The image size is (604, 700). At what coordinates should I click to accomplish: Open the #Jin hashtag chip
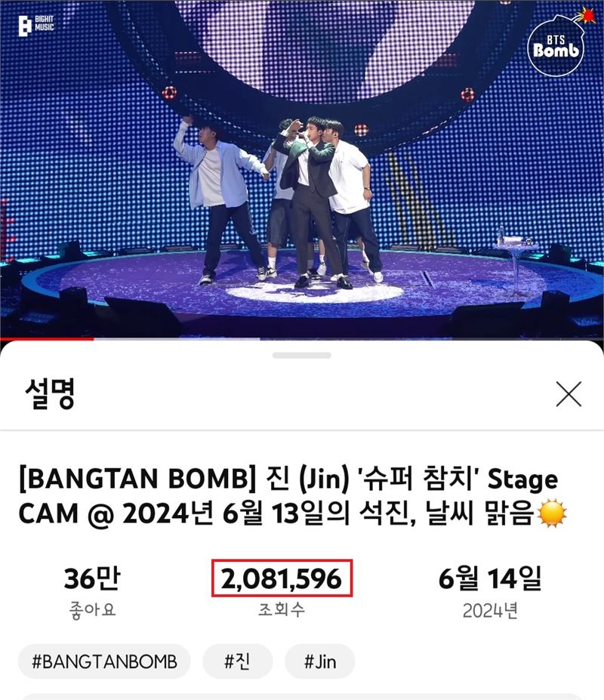pos(319,661)
